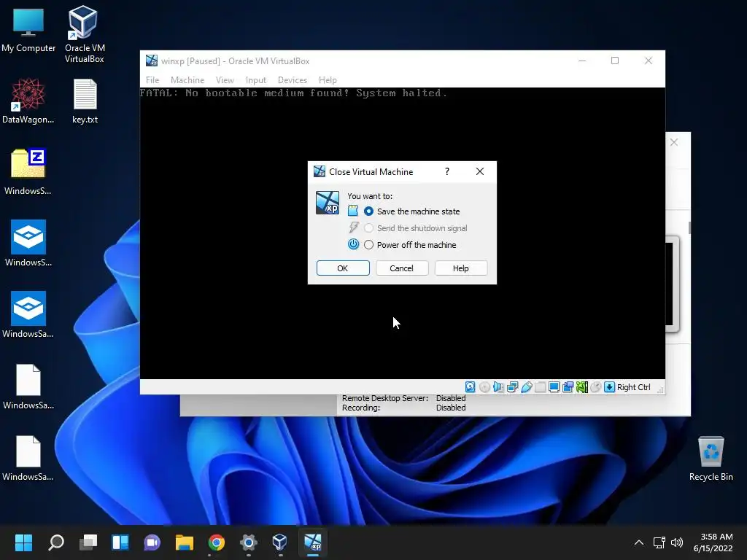The height and width of the screenshot is (560, 747).
Task: Select Oracle VM VirtualBox desktop shortcut
Action: tap(85, 34)
